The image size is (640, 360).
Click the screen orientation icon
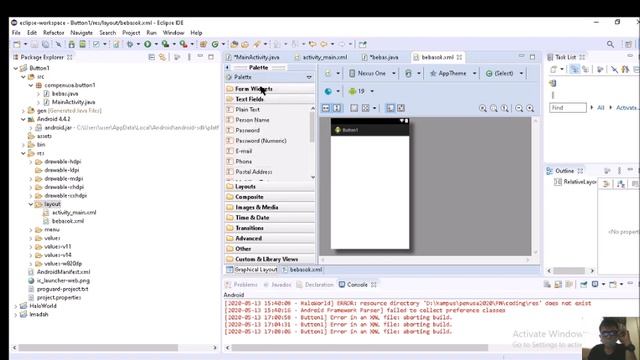pos(408,73)
